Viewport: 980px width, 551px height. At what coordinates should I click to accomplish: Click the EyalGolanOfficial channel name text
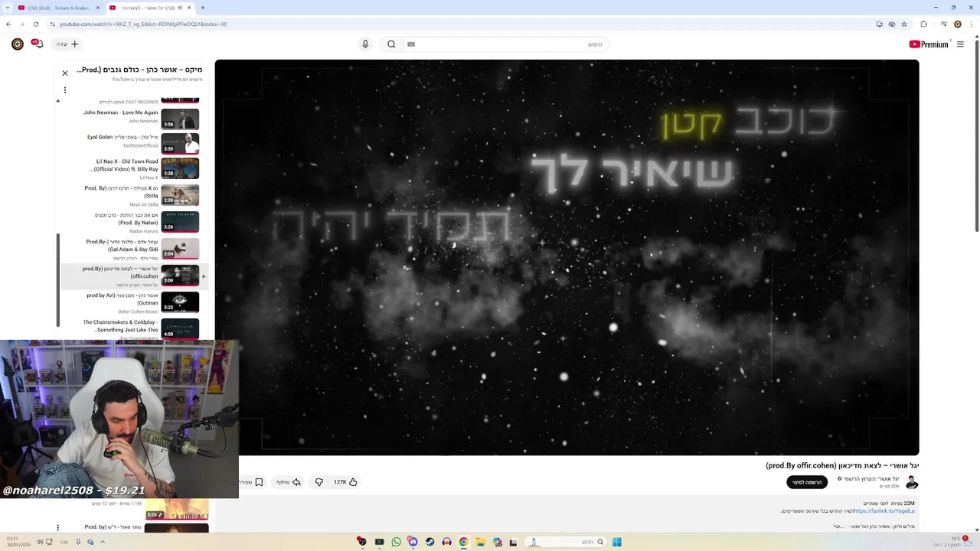[x=141, y=145]
